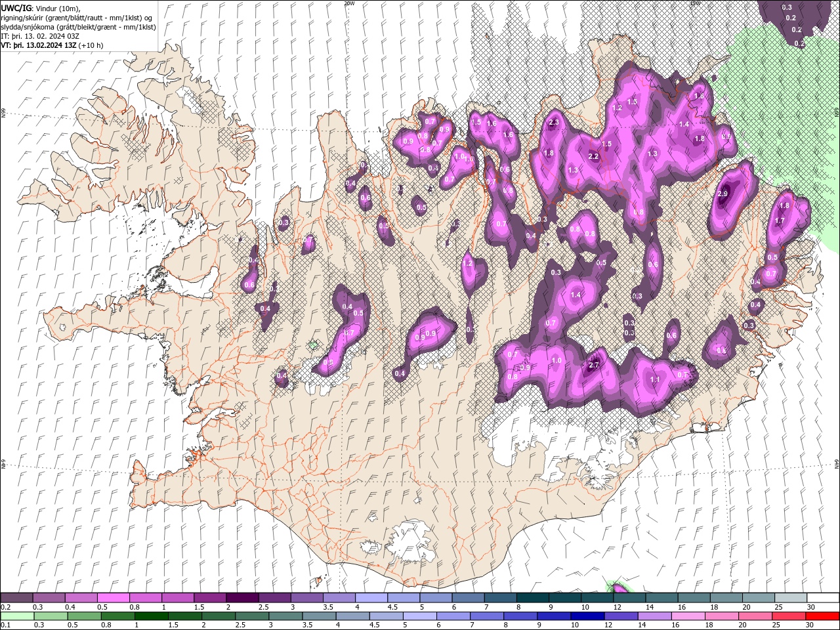Select the 30 bright red swatch, lower legend

click(x=823, y=617)
